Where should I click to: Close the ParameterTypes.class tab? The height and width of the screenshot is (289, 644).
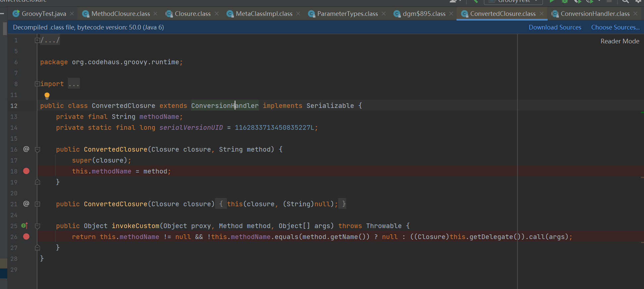tap(384, 14)
